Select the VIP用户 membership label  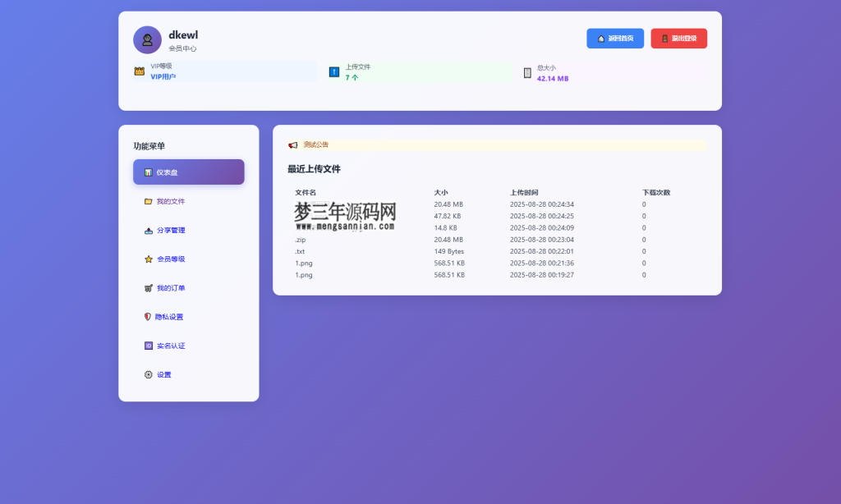pyautogui.click(x=162, y=76)
